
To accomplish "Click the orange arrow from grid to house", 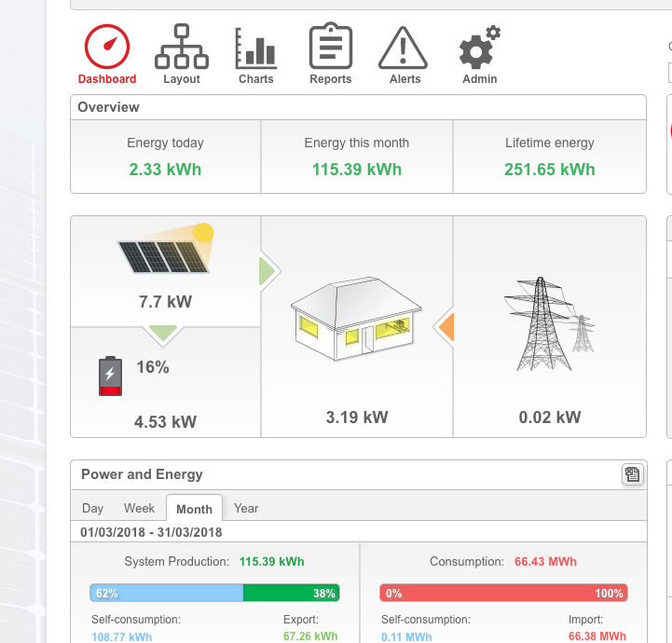I will [445, 327].
